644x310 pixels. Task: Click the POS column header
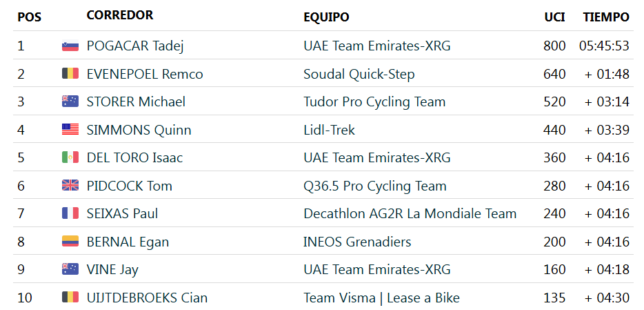coord(29,17)
